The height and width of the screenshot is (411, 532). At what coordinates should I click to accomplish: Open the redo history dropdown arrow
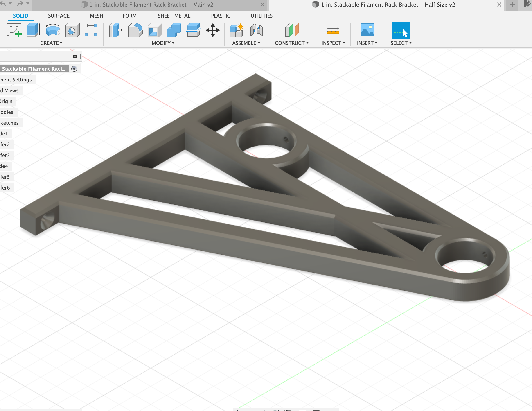coord(28,3)
